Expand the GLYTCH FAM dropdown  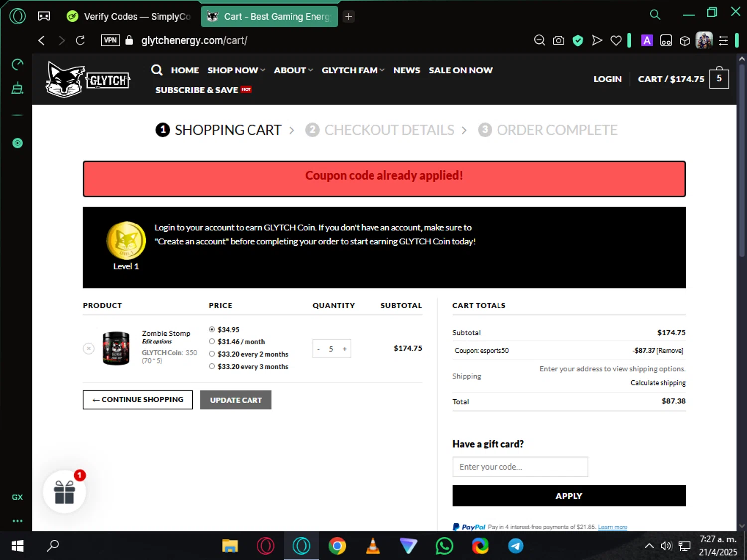point(353,70)
